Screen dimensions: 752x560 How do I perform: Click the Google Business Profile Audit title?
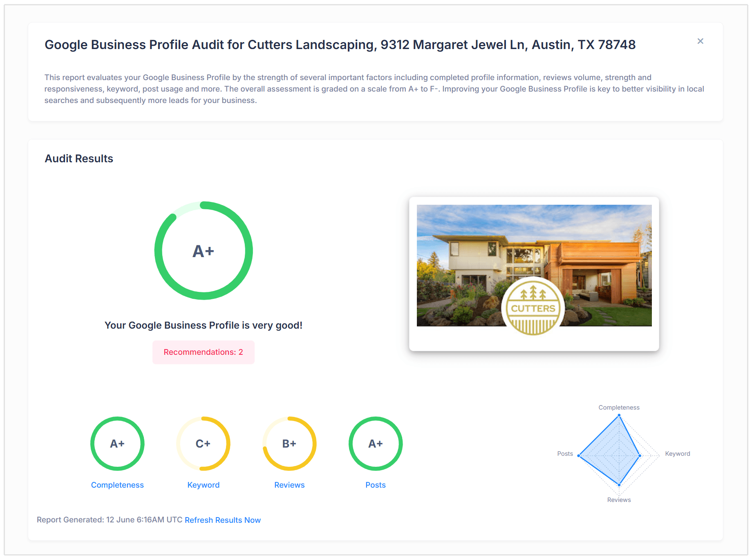click(340, 45)
